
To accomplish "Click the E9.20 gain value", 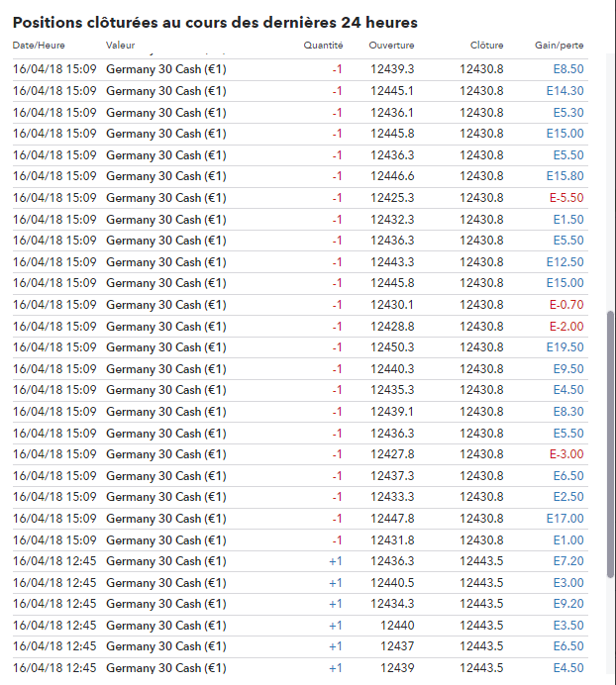I will (568, 604).
